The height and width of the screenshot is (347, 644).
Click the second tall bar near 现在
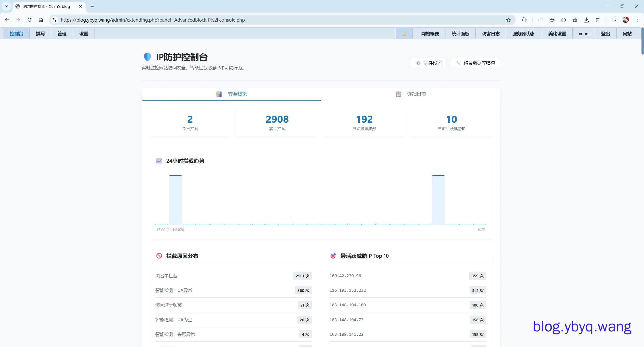pyautogui.click(x=438, y=200)
